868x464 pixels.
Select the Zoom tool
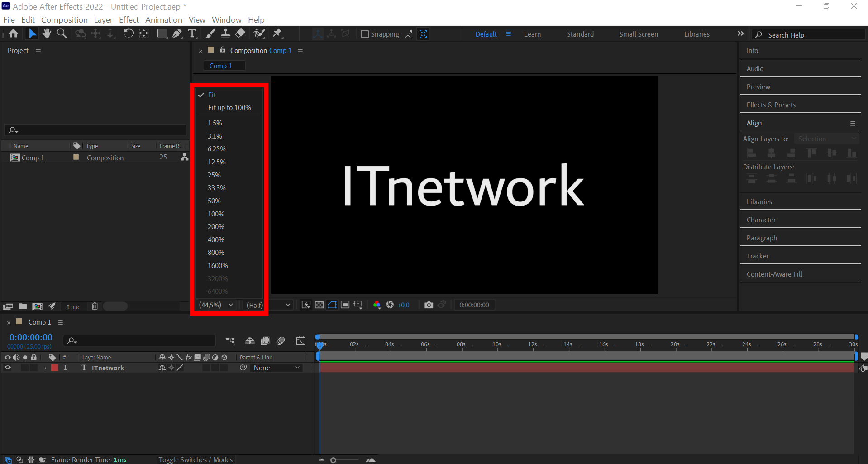coord(62,33)
